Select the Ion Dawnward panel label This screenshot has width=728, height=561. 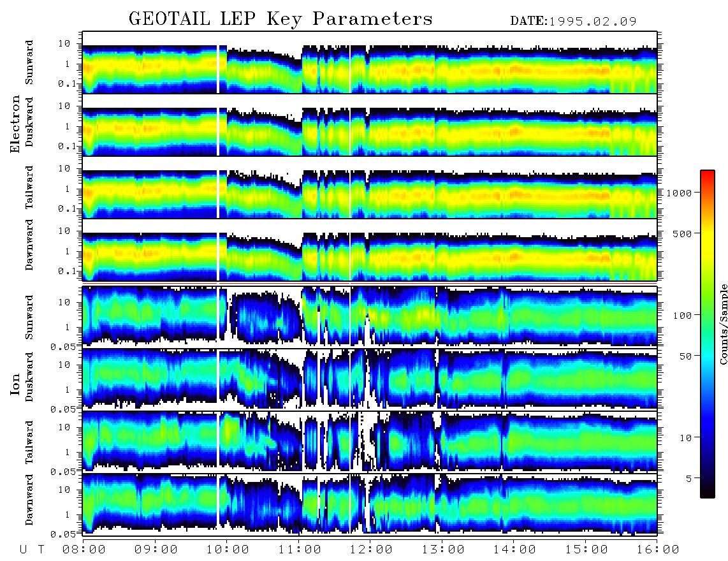tap(29, 500)
